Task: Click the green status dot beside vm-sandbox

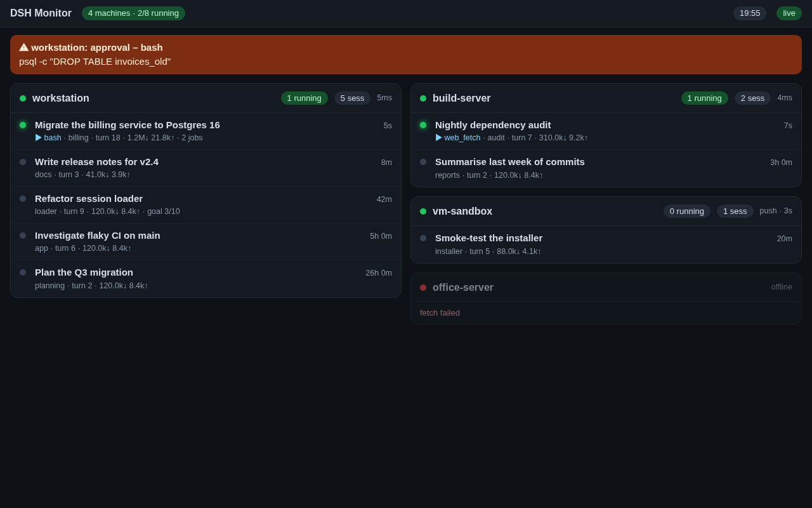Action: [423, 211]
